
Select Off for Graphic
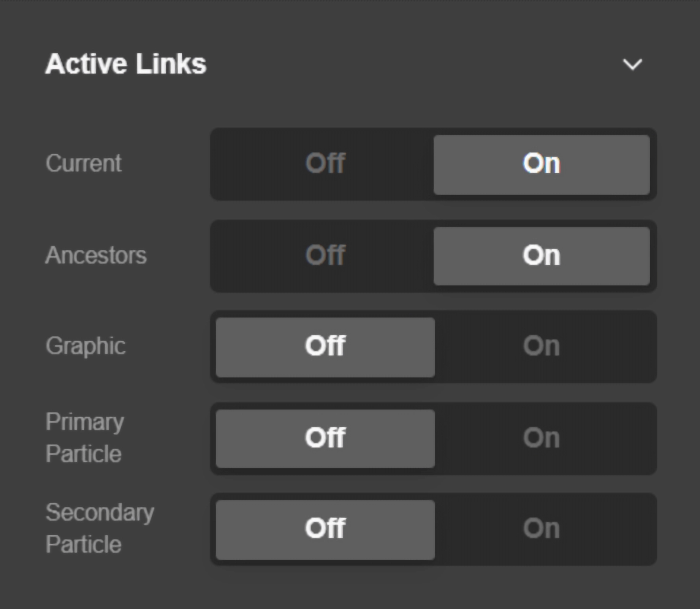point(325,347)
